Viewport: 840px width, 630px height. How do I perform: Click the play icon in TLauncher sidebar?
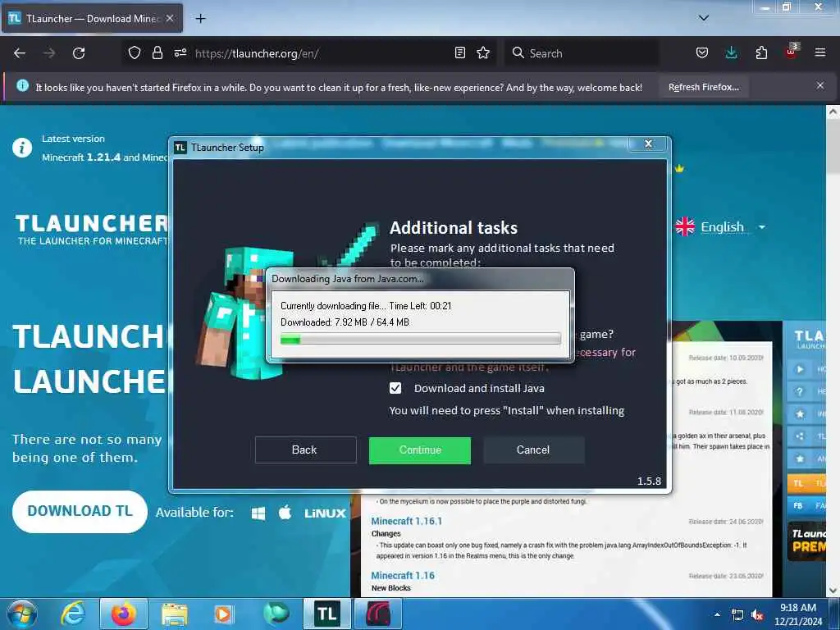(x=800, y=369)
